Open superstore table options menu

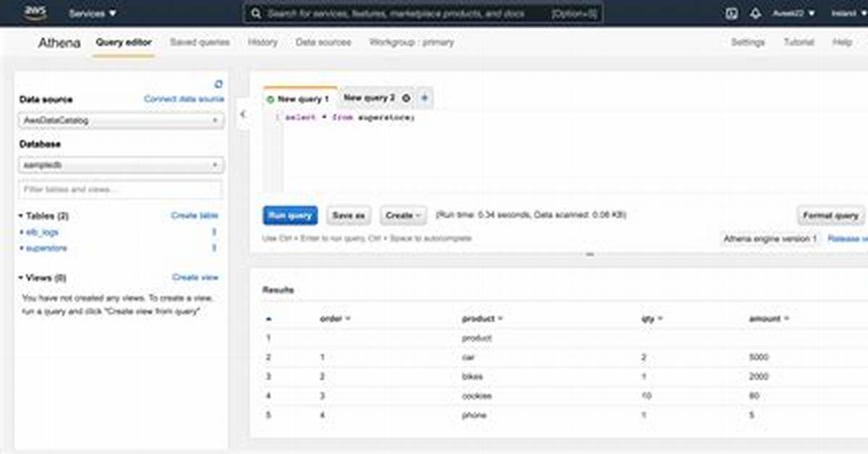[214, 248]
